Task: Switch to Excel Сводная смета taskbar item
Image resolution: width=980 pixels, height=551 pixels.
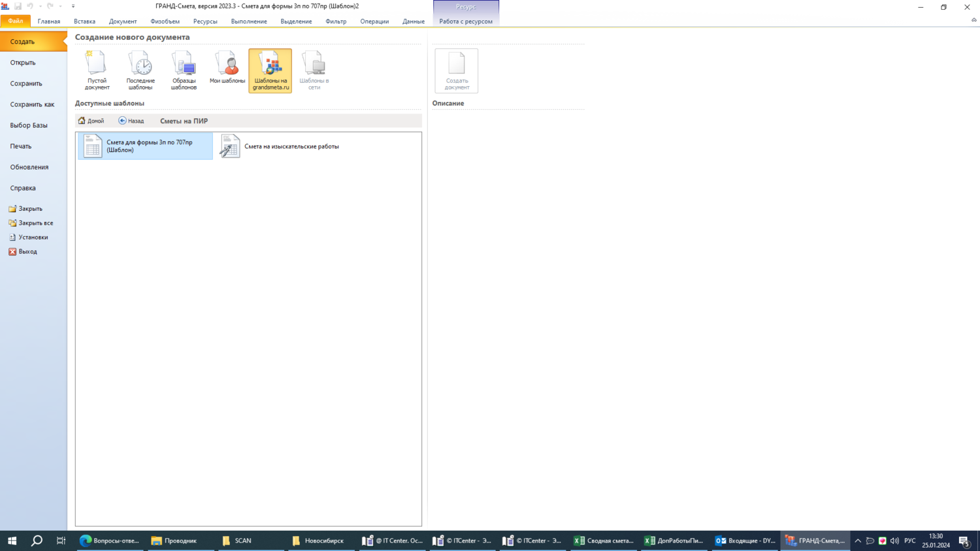Action: [604, 541]
